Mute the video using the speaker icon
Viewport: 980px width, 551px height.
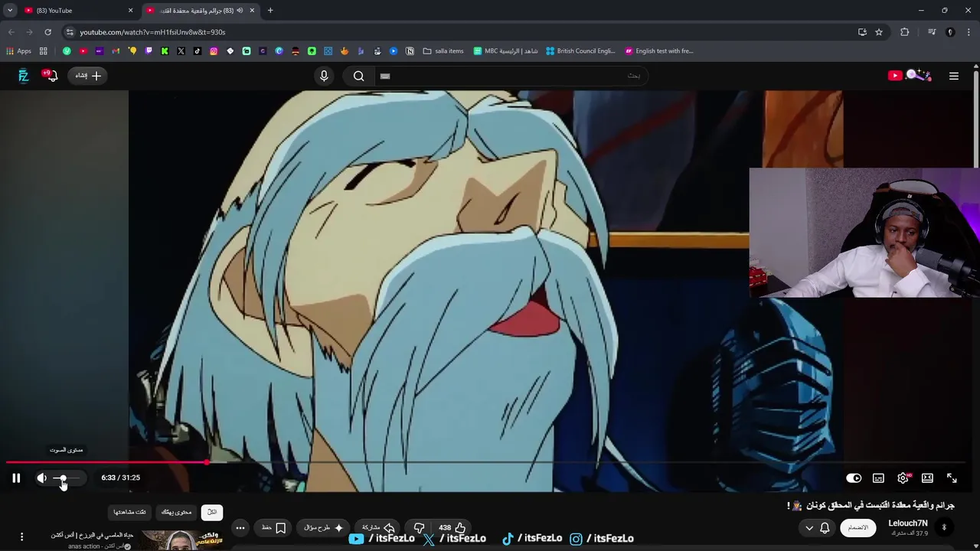click(x=41, y=478)
